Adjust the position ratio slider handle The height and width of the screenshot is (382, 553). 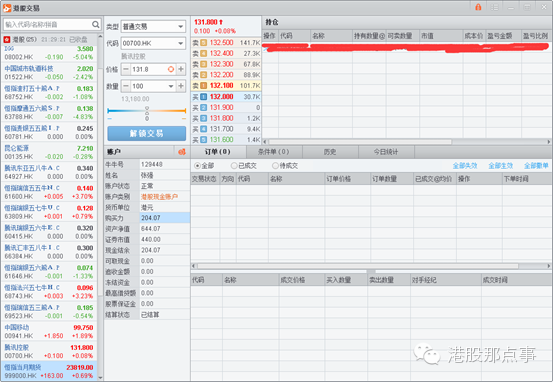(147, 111)
